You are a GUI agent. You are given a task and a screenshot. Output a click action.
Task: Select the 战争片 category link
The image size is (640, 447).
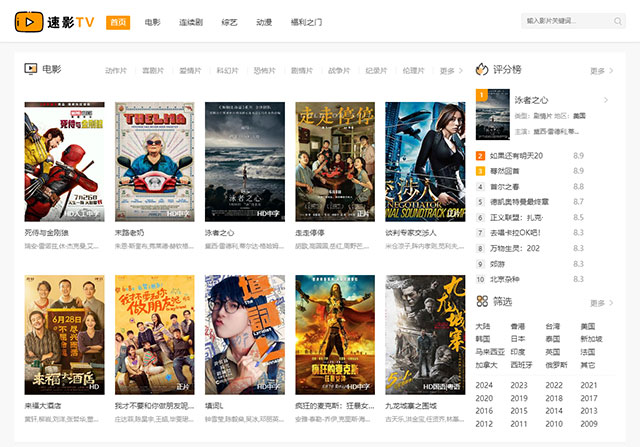click(x=339, y=71)
